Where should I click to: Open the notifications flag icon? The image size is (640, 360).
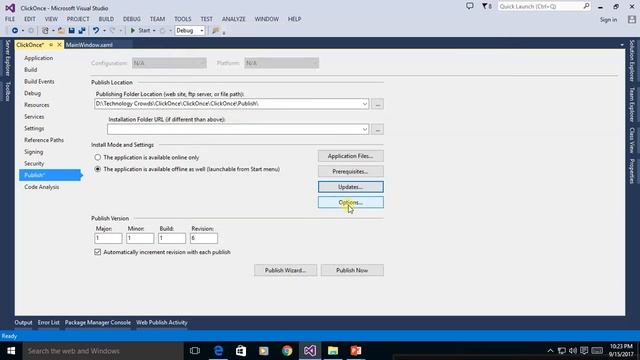click(x=486, y=6)
